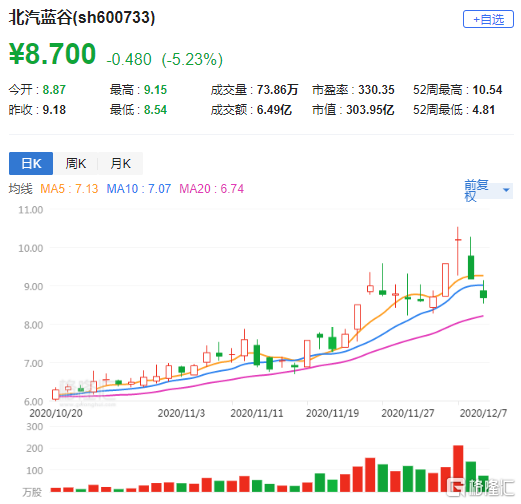Click the 万股 volume unit label

tap(32, 493)
